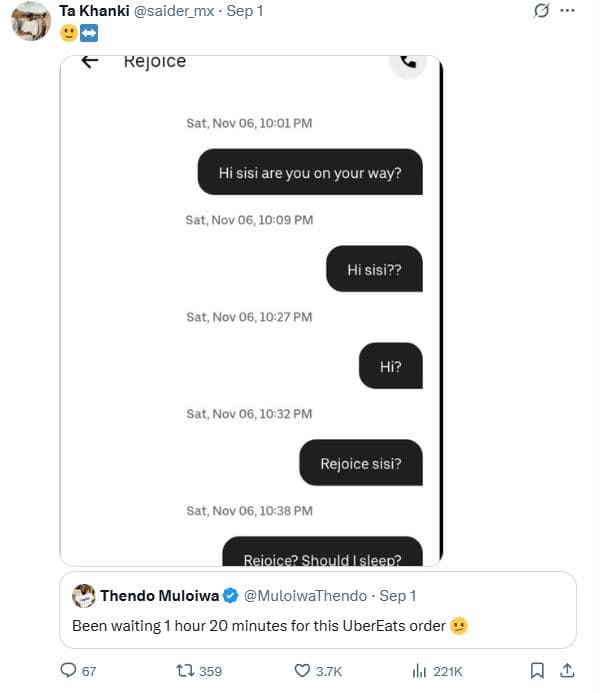Image resolution: width=604 pixels, height=693 pixels.
Task: Open the @MuloiwaThendo handle in quote
Action: (306, 596)
